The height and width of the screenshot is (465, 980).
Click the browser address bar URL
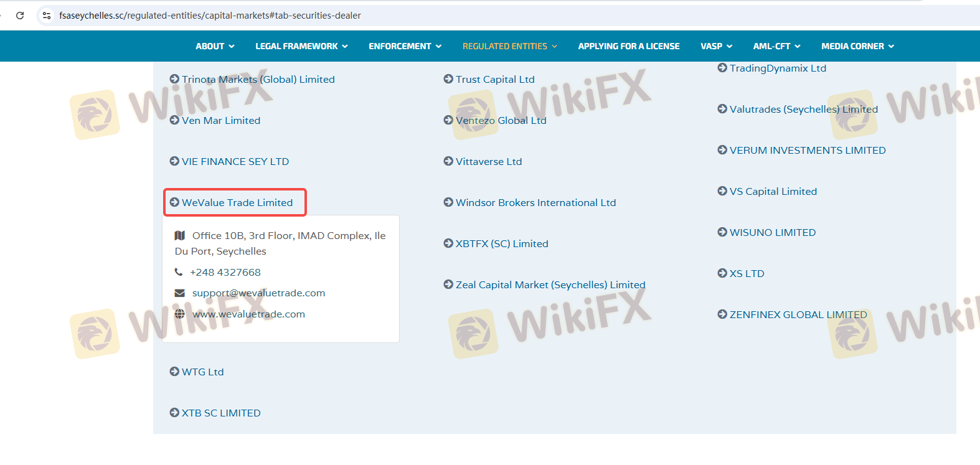pyautogui.click(x=210, y=16)
